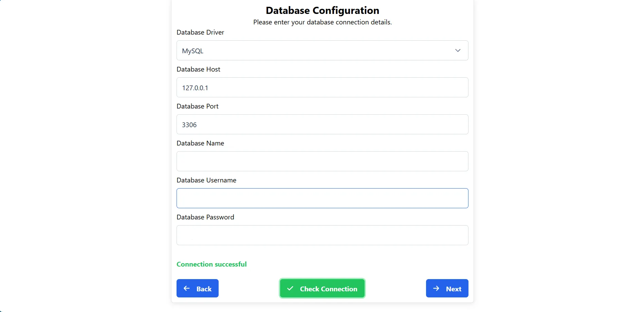Go back using the Back button
This screenshot has height=312, width=644.
click(197, 288)
